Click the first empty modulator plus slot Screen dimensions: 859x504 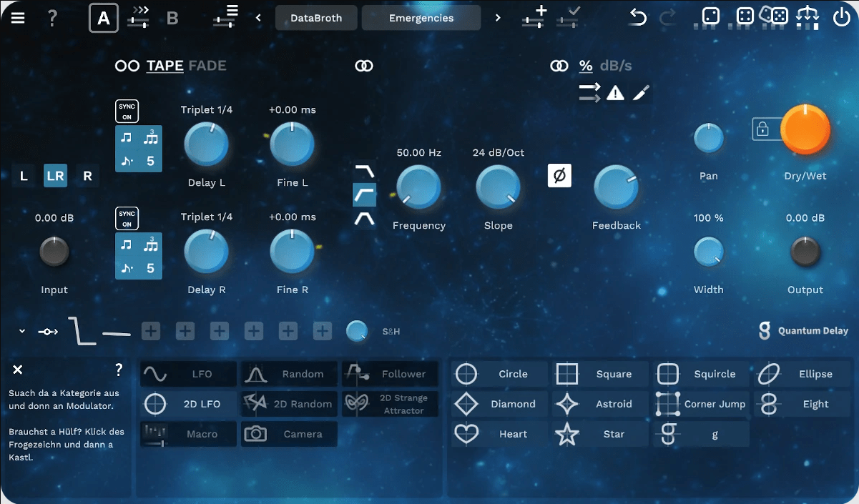150,331
